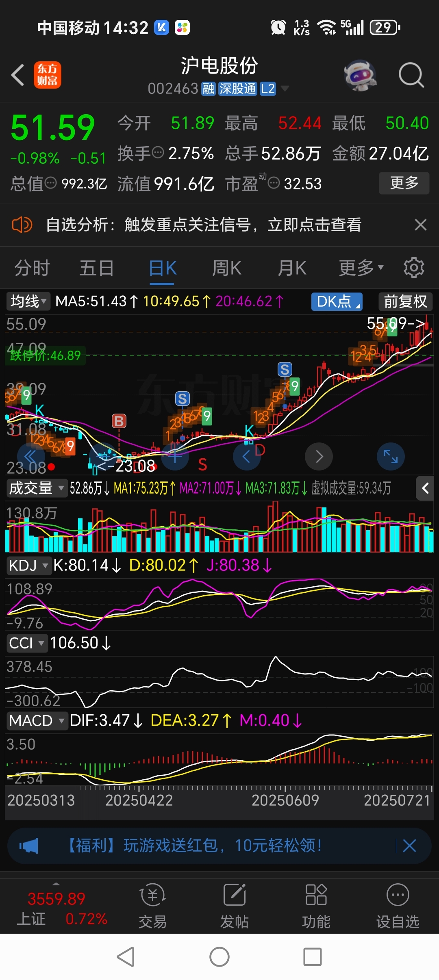The image size is (439, 980).
Task: Collapse volume panel side arrow
Action: [x=425, y=488]
